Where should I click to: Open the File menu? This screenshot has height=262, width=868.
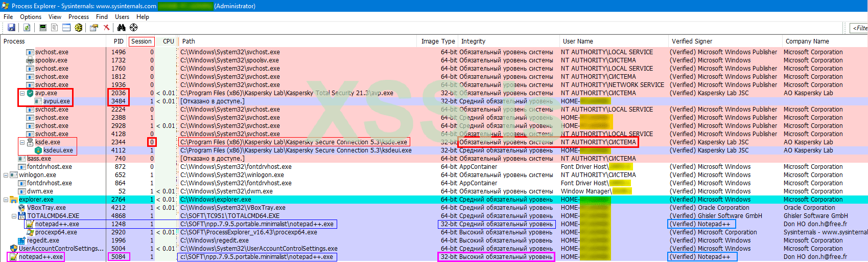[8, 17]
